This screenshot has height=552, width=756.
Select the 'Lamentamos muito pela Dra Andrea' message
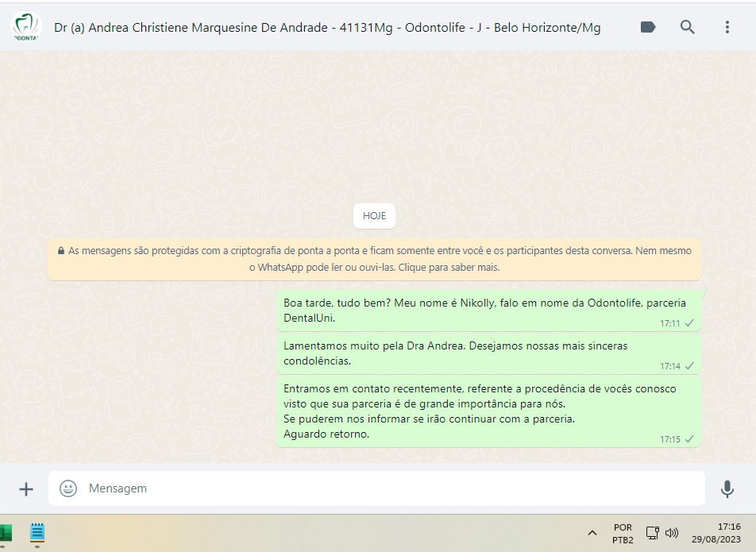[488, 354]
